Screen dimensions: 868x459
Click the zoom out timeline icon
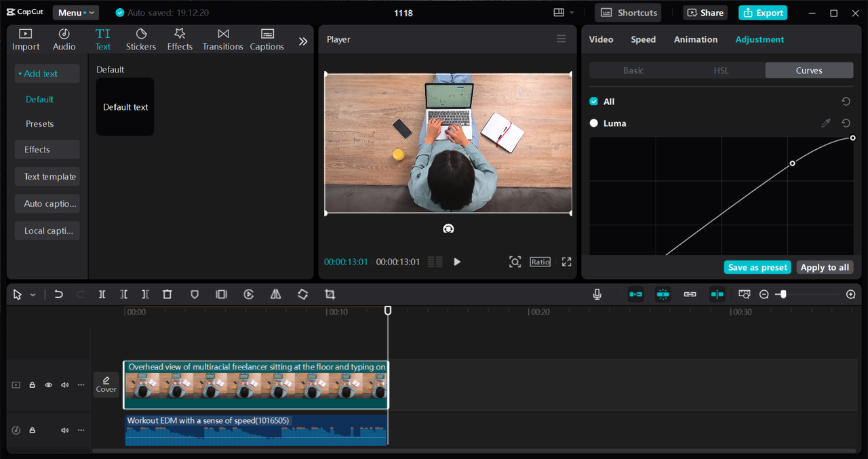pyautogui.click(x=764, y=294)
